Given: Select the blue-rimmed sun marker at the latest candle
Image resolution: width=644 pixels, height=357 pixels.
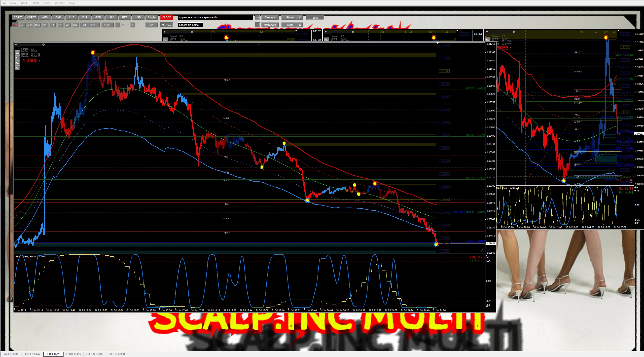Looking at the screenshot, I should pyautogui.click(x=436, y=244).
